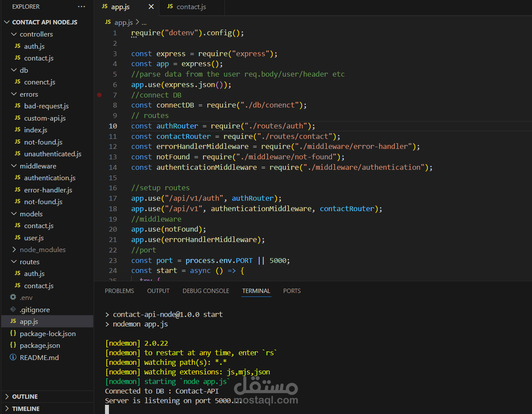Open Explorer's More Actions (...) menu icon
Viewport: 532px width, 414px height.
81,6
